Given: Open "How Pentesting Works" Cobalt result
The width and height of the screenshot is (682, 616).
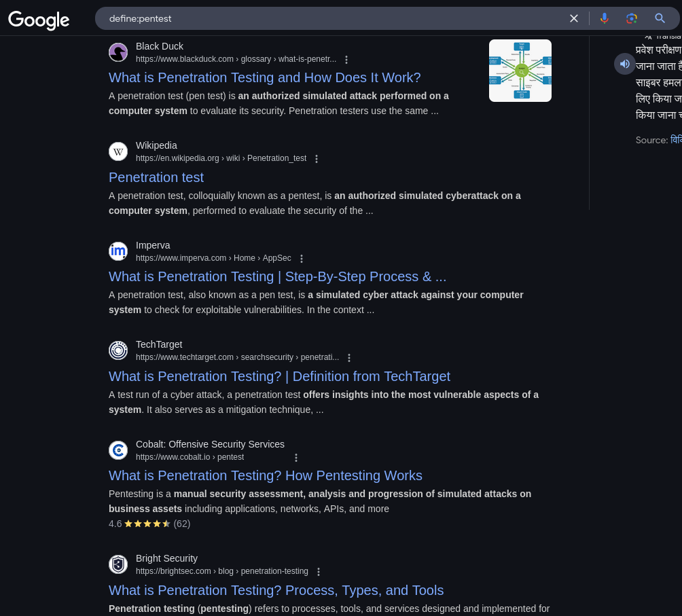Looking at the screenshot, I should (266, 475).
